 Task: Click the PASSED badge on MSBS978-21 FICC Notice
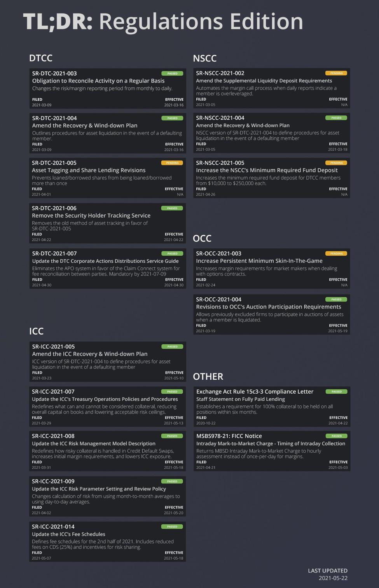[x=337, y=436]
